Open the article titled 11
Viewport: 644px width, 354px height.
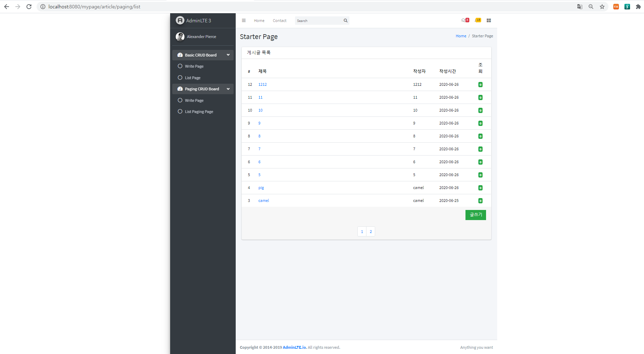(260, 97)
